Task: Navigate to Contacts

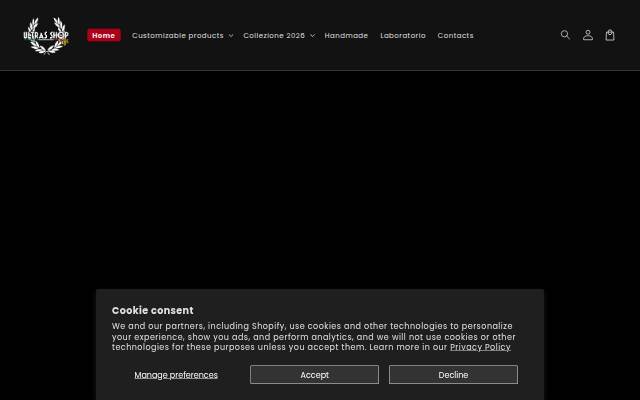Action: coord(456,36)
